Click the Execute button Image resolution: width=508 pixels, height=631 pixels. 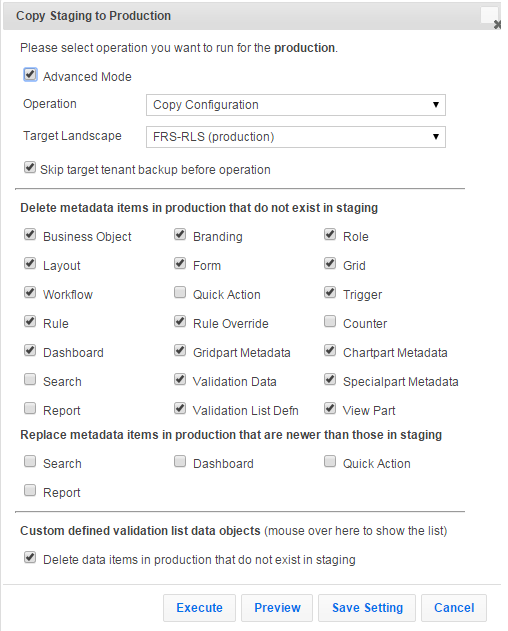click(199, 608)
